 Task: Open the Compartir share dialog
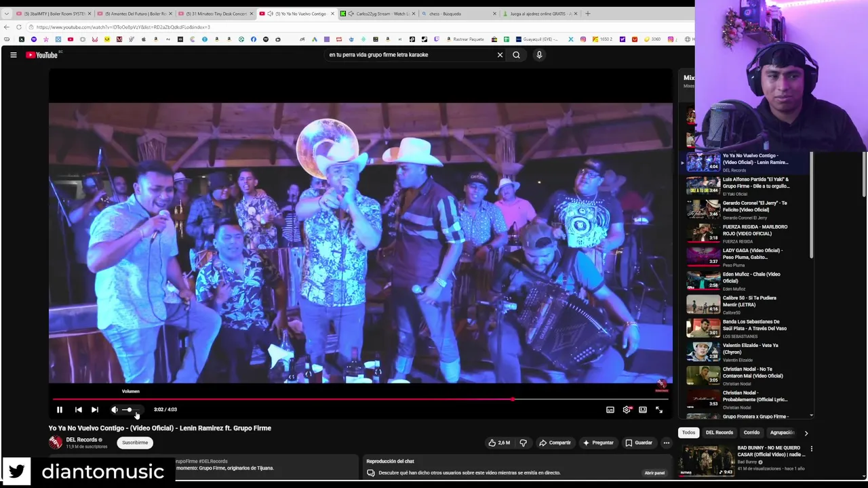click(x=555, y=443)
